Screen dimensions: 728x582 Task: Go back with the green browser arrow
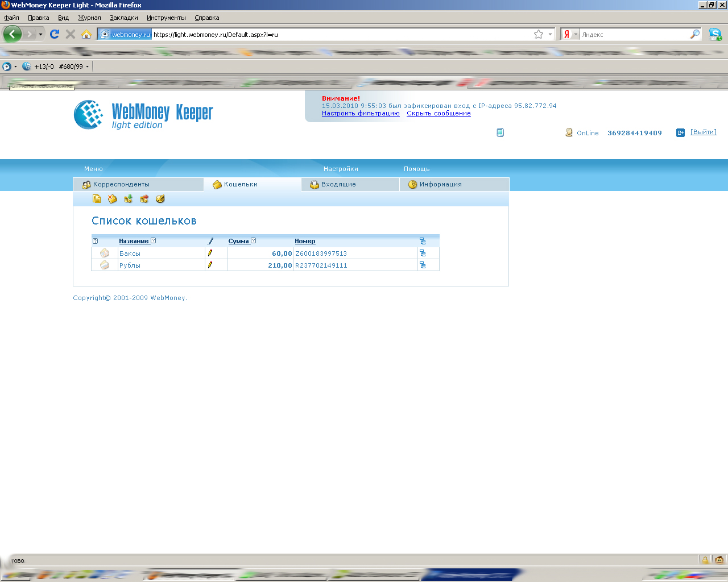[13, 34]
